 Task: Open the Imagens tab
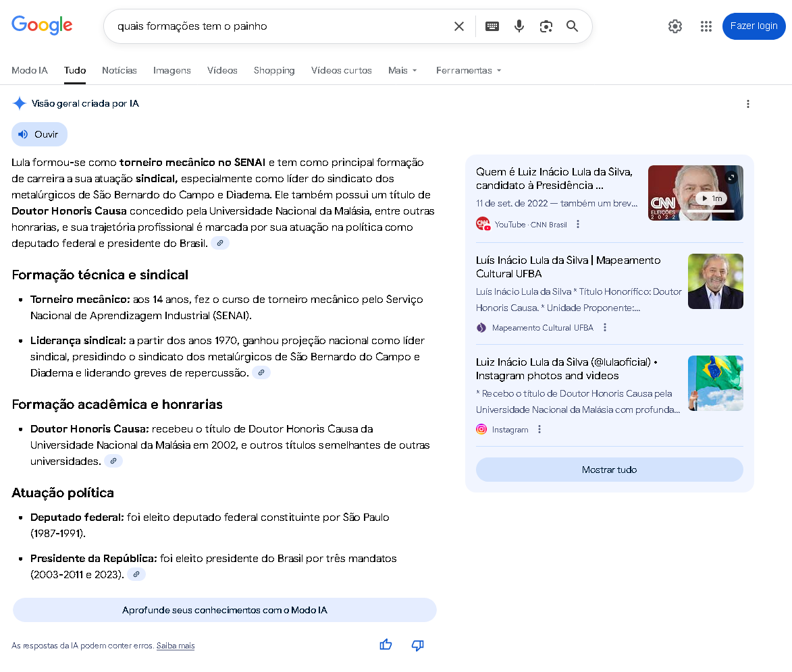coord(171,70)
